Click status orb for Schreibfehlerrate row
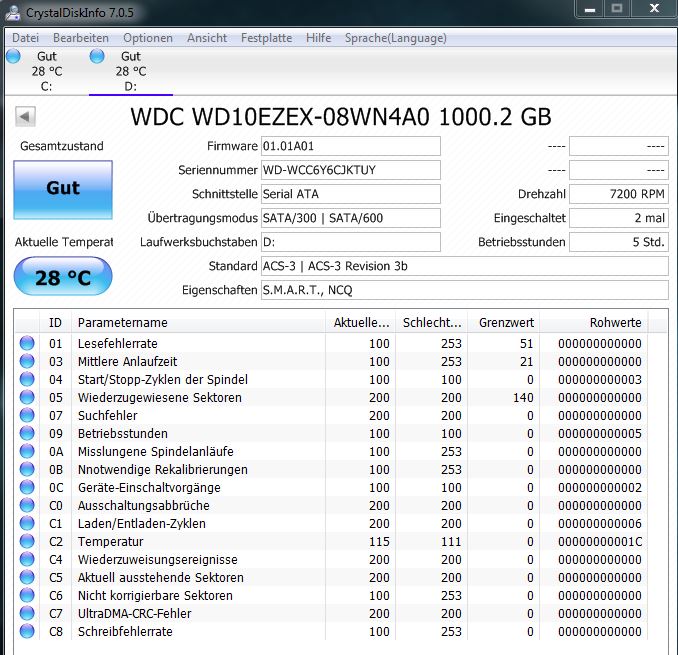Viewport: 678px width, 655px height. pyautogui.click(x=27, y=632)
